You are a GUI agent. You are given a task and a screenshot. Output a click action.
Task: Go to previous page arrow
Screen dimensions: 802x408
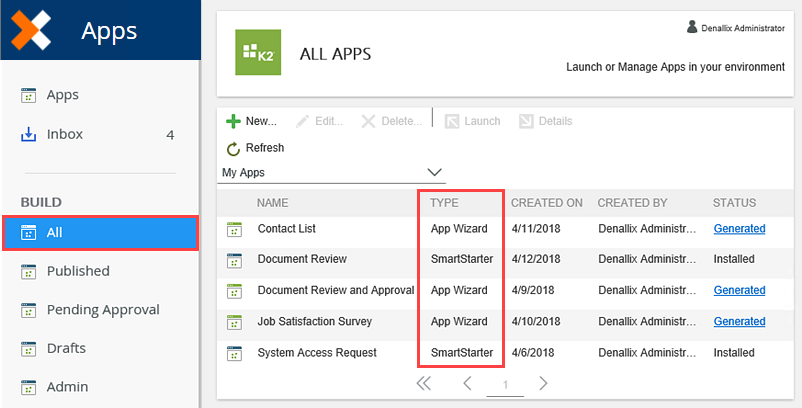[x=467, y=383]
